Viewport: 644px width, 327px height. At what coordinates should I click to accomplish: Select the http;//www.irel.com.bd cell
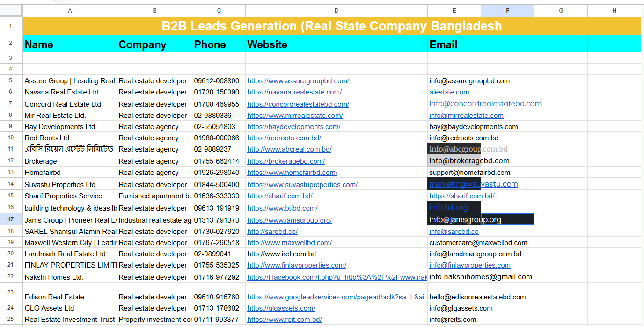point(337,254)
